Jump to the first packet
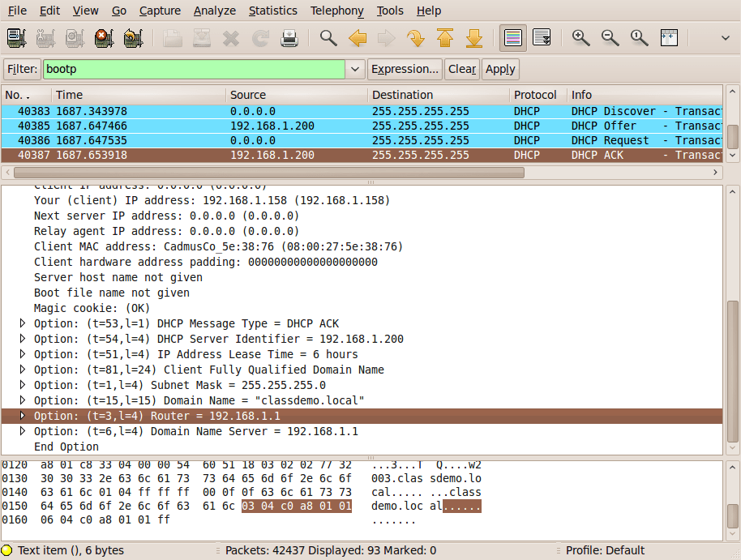This screenshot has height=560, width=741. coord(445,38)
